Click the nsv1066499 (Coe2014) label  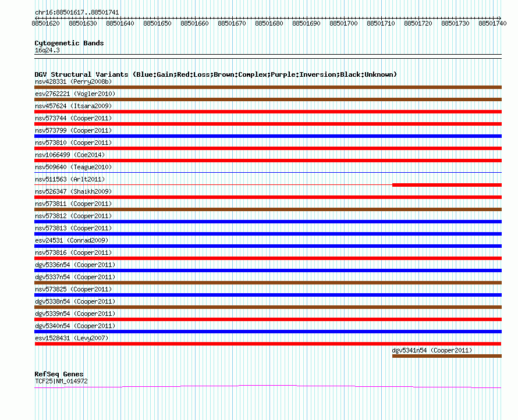[70, 155]
